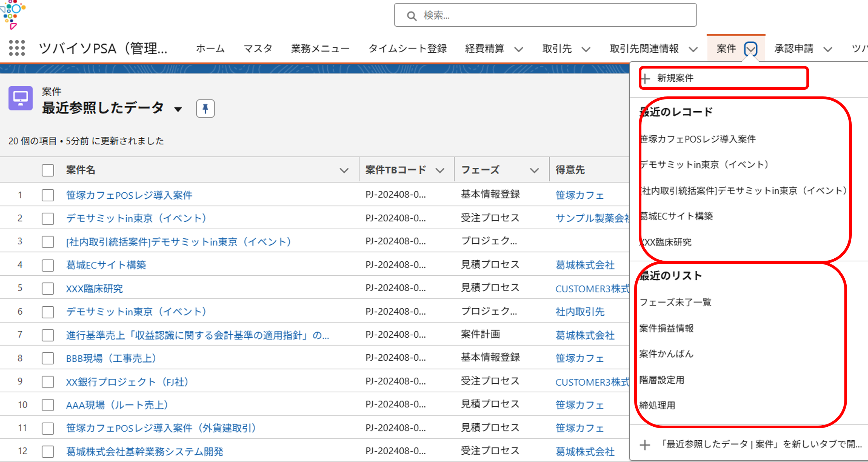Image resolution: width=868 pixels, height=462 pixels.
Task: Click the 案件計画 phase cell in row 7
Action: tap(480, 335)
